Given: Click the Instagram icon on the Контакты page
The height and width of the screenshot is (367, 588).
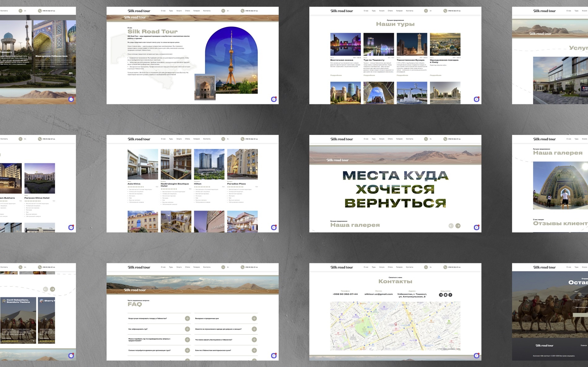Looking at the screenshot, I should pyautogui.click(x=446, y=295).
